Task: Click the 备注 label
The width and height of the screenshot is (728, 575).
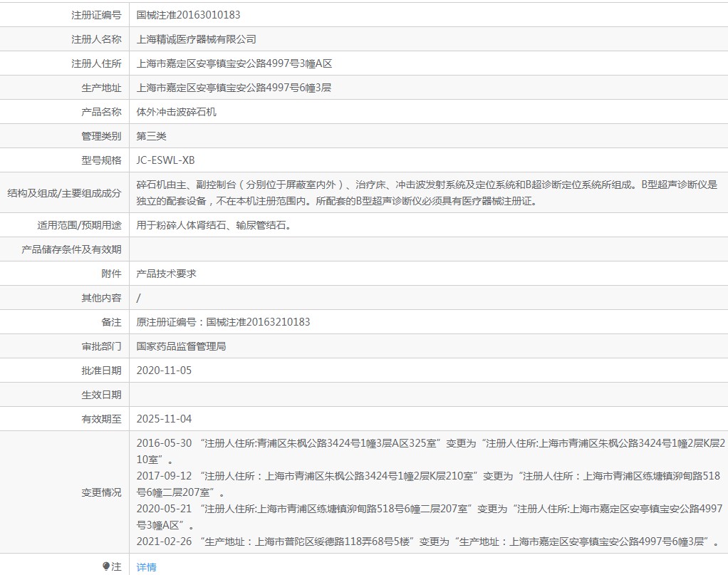Action: pos(111,322)
